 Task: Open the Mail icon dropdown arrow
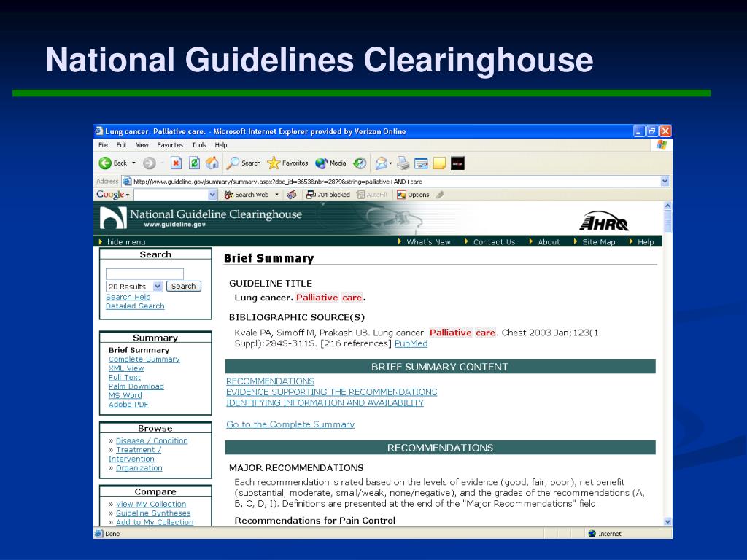coord(391,163)
